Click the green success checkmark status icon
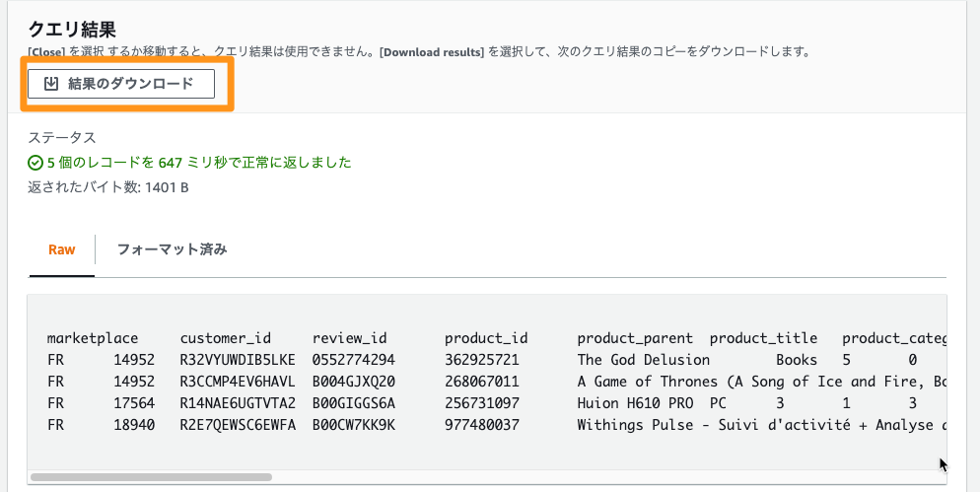The height and width of the screenshot is (492, 980). click(35, 163)
